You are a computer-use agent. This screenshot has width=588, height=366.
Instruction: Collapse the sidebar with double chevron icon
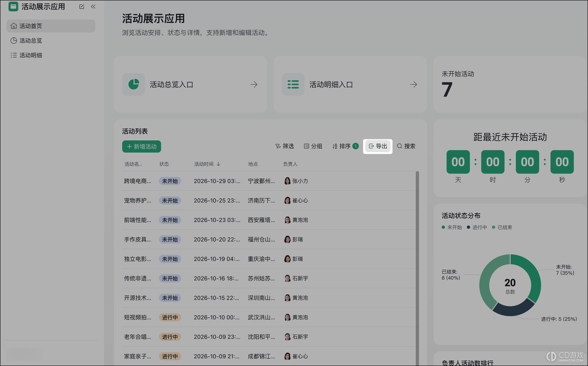point(93,6)
